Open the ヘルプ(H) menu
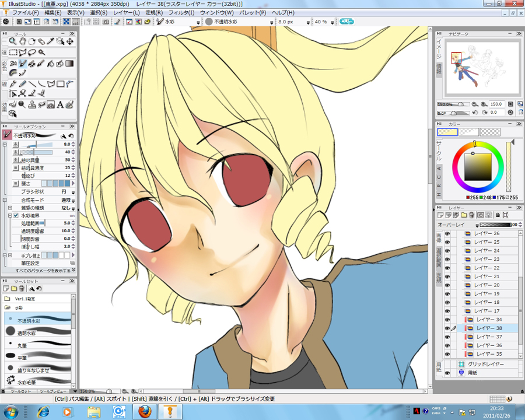Screen dimensions: 525x420 tap(283, 13)
